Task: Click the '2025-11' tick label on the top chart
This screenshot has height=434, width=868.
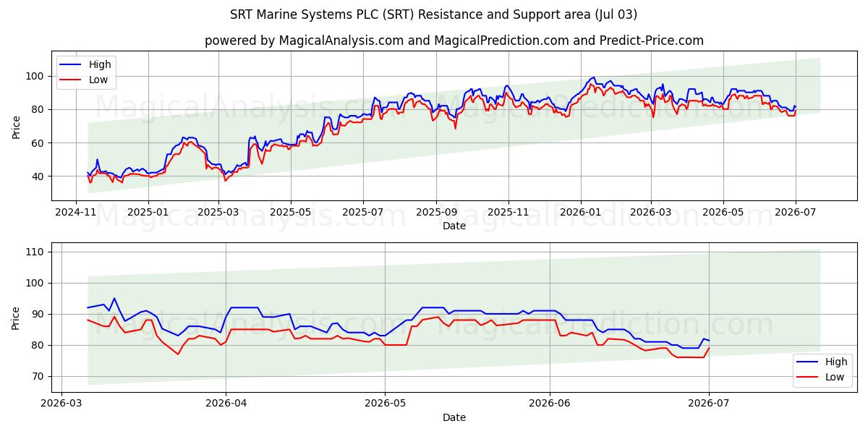Action: [509, 213]
